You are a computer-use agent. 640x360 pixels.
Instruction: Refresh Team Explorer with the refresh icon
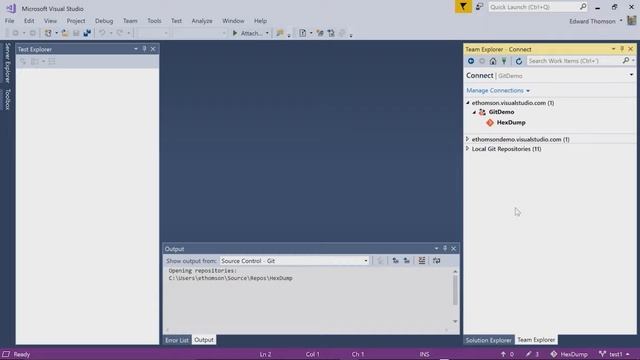coord(519,61)
